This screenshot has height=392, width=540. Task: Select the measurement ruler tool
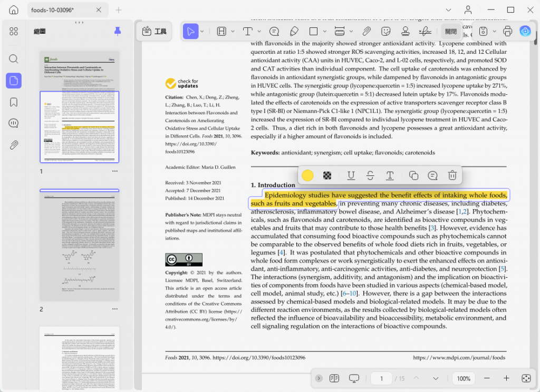pos(340,31)
